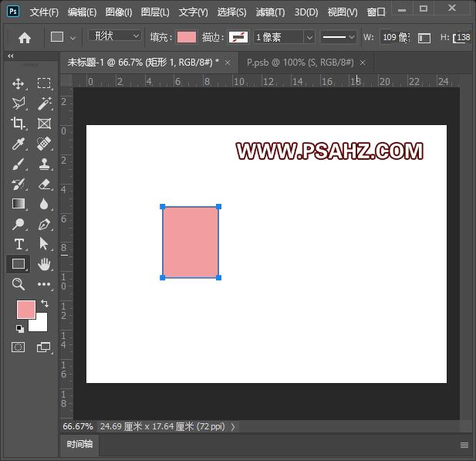Open the 图像(I) menu
The height and width of the screenshot is (461, 476).
(119, 12)
